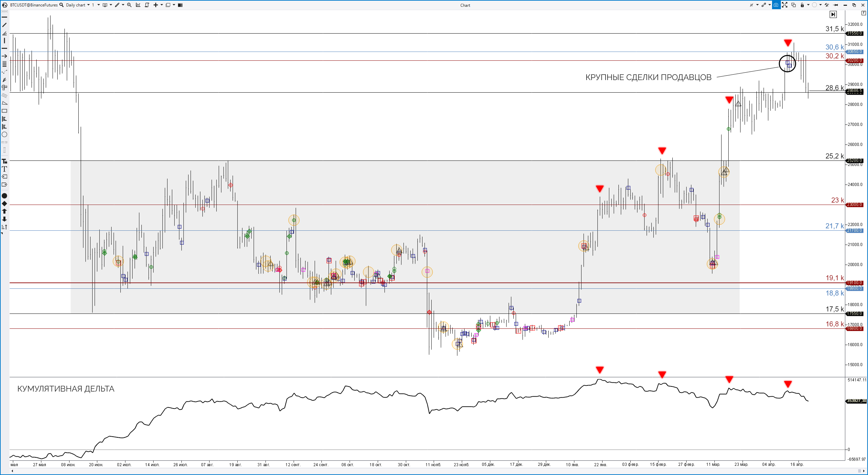Viewport: 868px width, 475px height.
Task: Select the Text drawing tool
Action: tap(4, 169)
